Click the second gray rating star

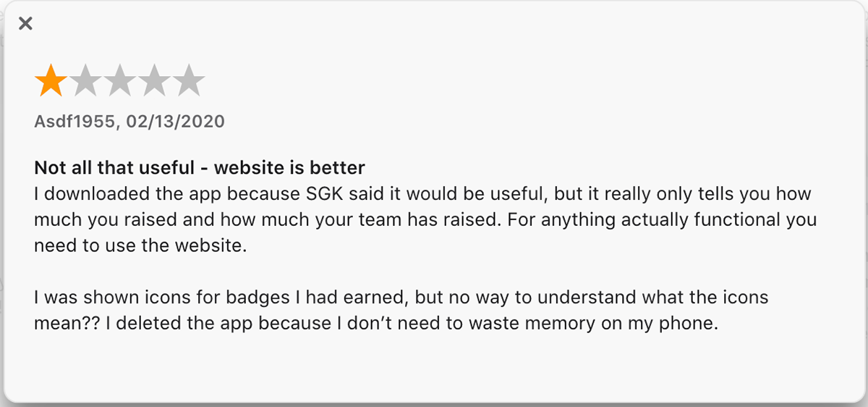(x=85, y=80)
